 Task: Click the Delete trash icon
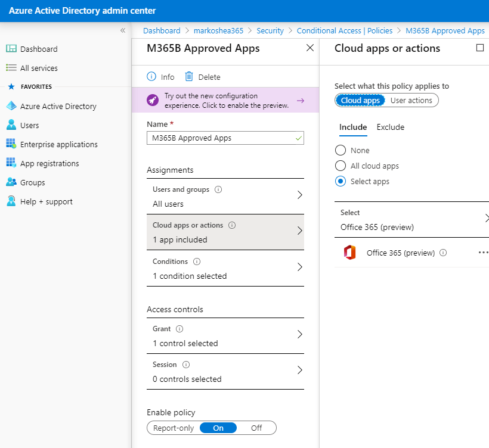[189, 77]
